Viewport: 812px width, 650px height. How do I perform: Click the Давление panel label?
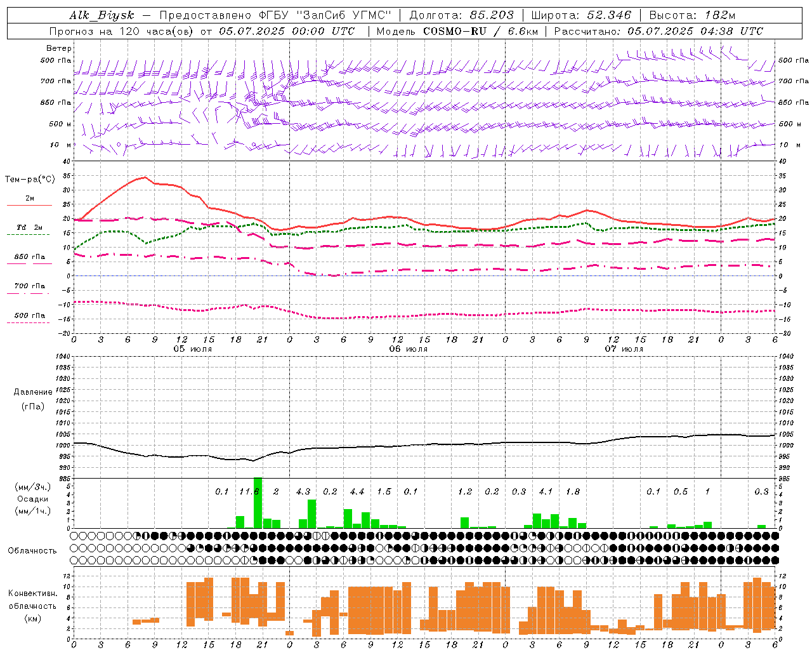pos(33,392)
